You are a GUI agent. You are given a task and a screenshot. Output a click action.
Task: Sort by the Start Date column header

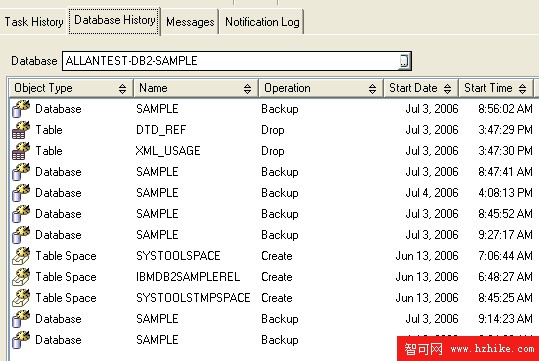click(421, 88)
